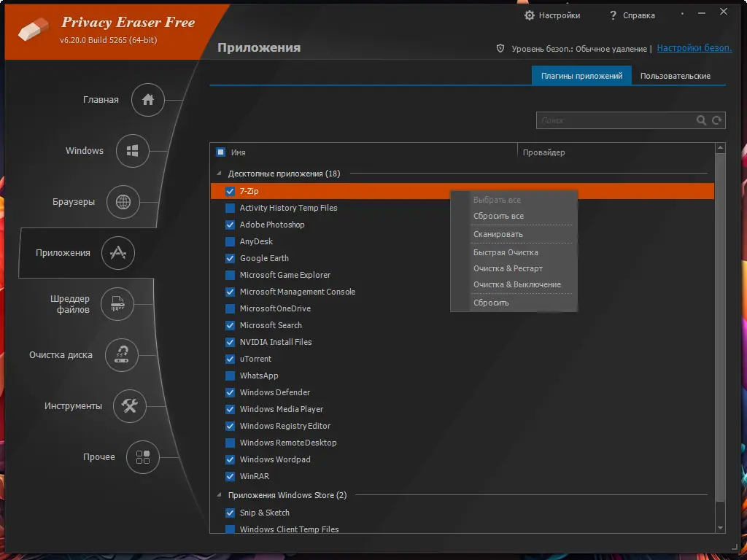
Task: Select the NVIDIA Install Files row
Action: pos(462,342)
